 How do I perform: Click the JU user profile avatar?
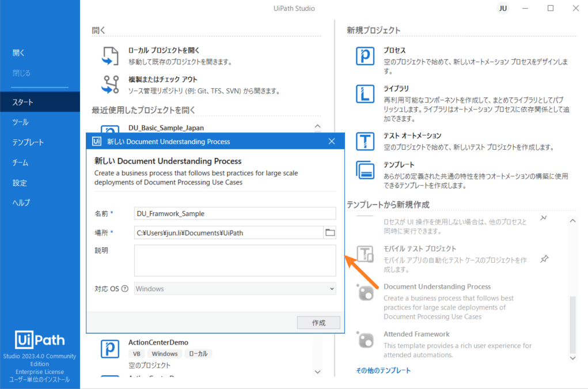pos(503,8)
